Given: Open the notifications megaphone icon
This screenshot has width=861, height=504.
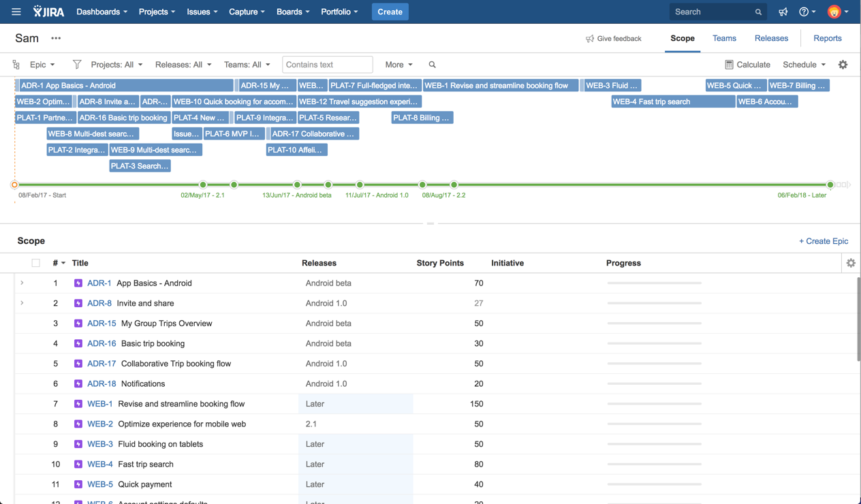Looking at the screenshot, I should point(783,12).
